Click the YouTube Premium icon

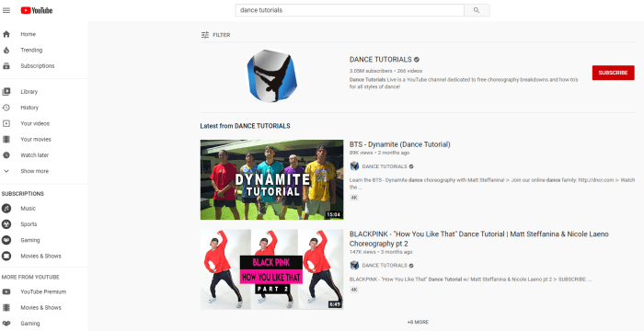tap(6, 292)
